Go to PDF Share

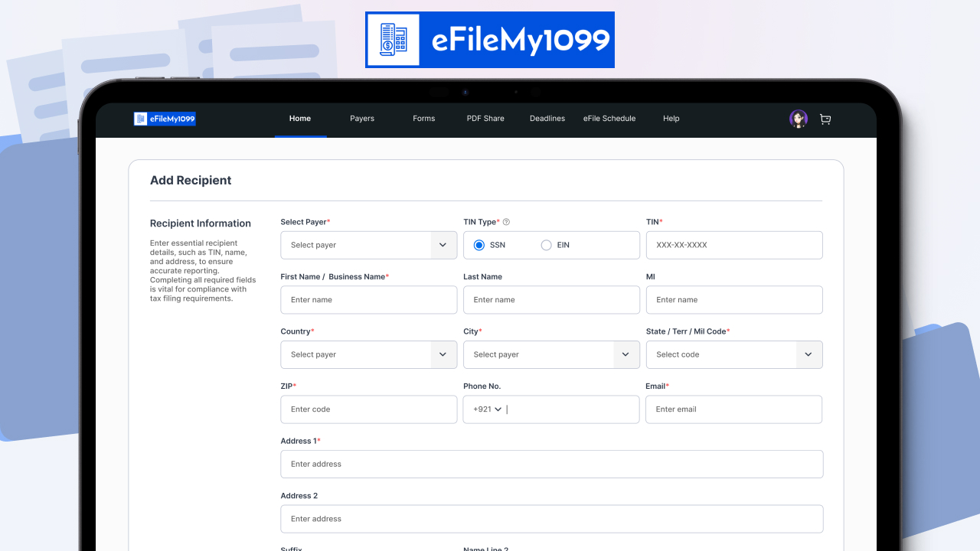pyautogui.click(x=485, y=119)
